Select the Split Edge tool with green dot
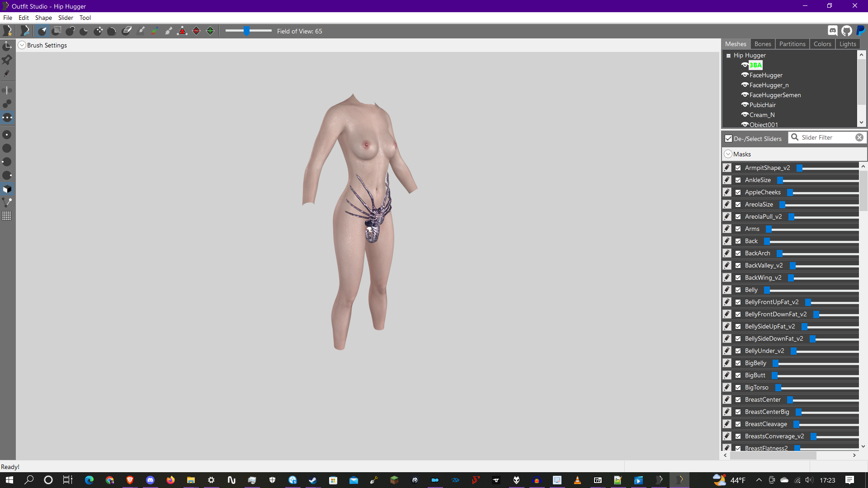The width and height of the screenshot is (868, 488). point(210,31)
